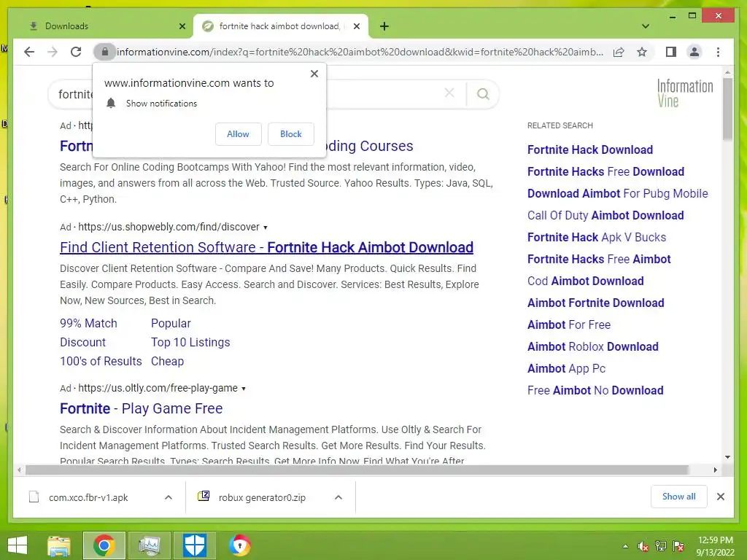Reload the current page
The width and height of the screenshot is (747, 560).
[x=76, y=52]
